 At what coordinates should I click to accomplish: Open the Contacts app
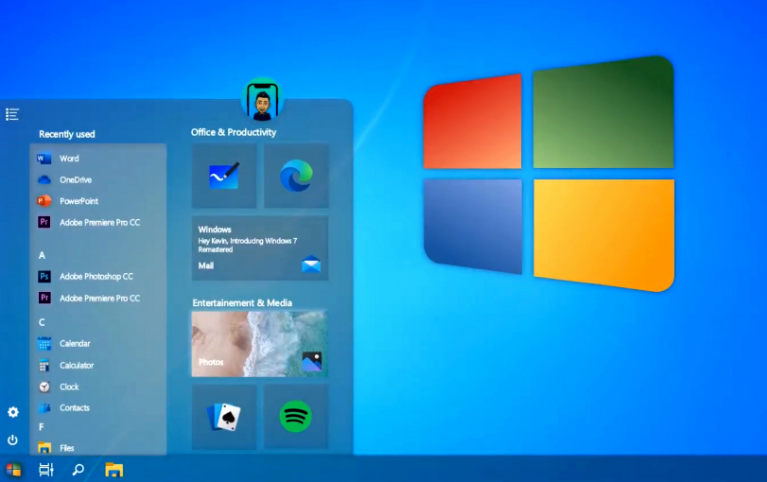pyautogui.click(x=98, y=408)
